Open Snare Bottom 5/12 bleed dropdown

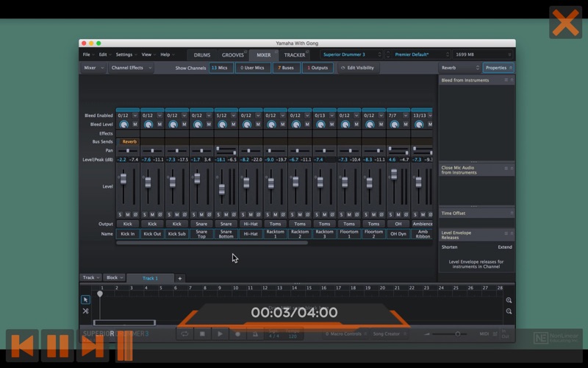pos(233,116)
